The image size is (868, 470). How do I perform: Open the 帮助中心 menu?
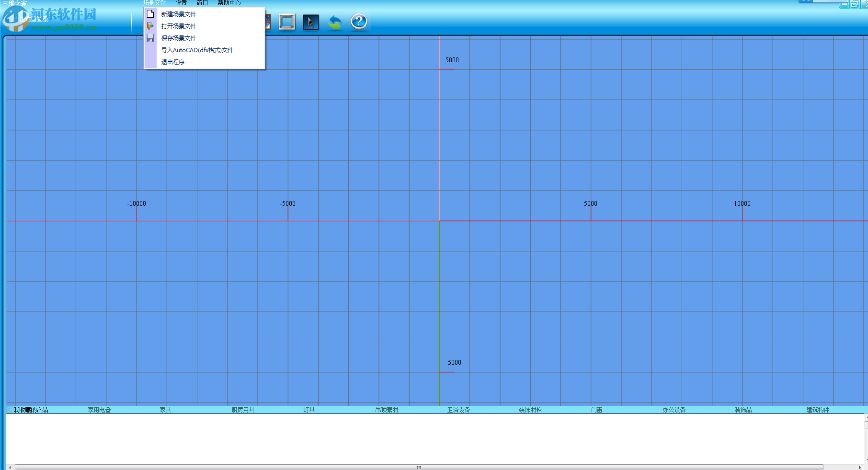[229, 3]
